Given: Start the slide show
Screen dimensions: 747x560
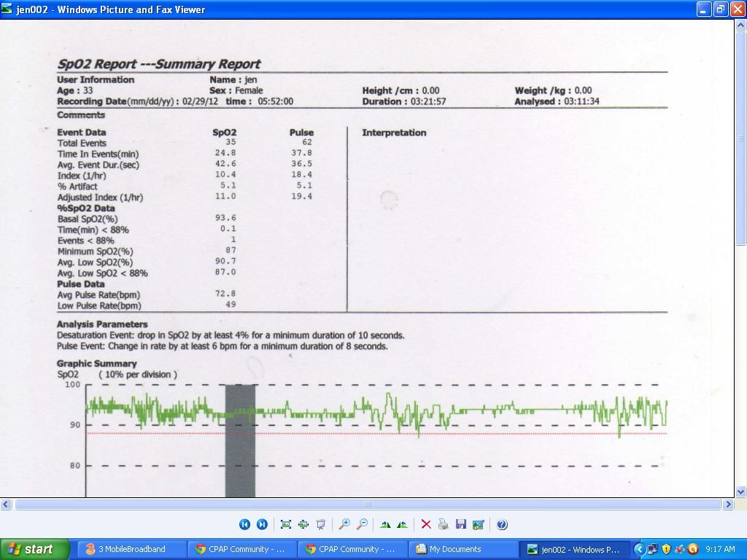Looking at the screenshot, I should (x=321, y=524).
